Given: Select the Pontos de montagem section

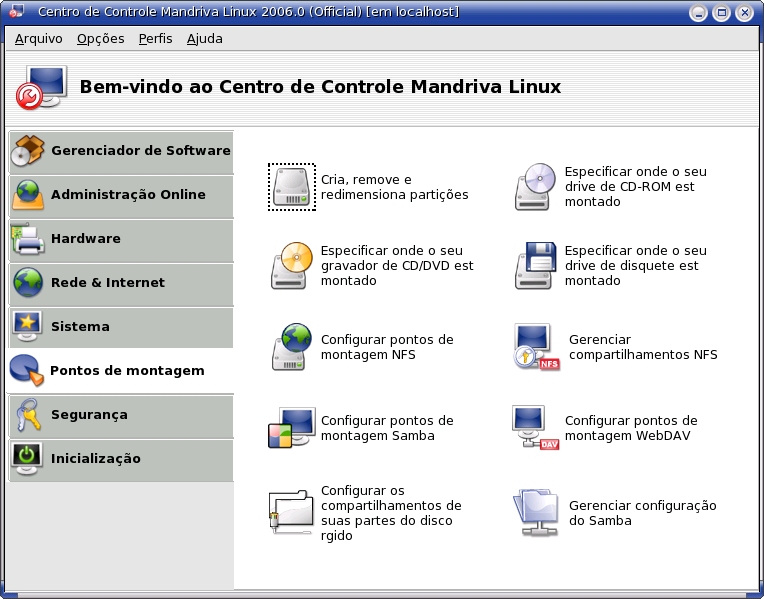Looking at the screenshot, I should [121, 371].
